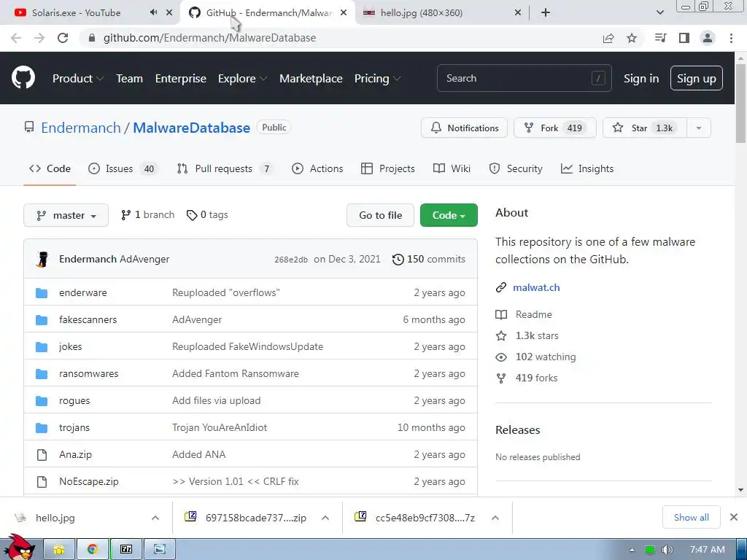Switch to the Issues tab

(x=122, y=168)
